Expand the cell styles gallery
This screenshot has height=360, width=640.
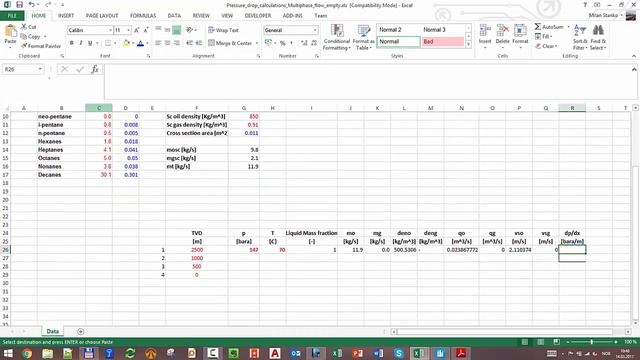point(469,44)
